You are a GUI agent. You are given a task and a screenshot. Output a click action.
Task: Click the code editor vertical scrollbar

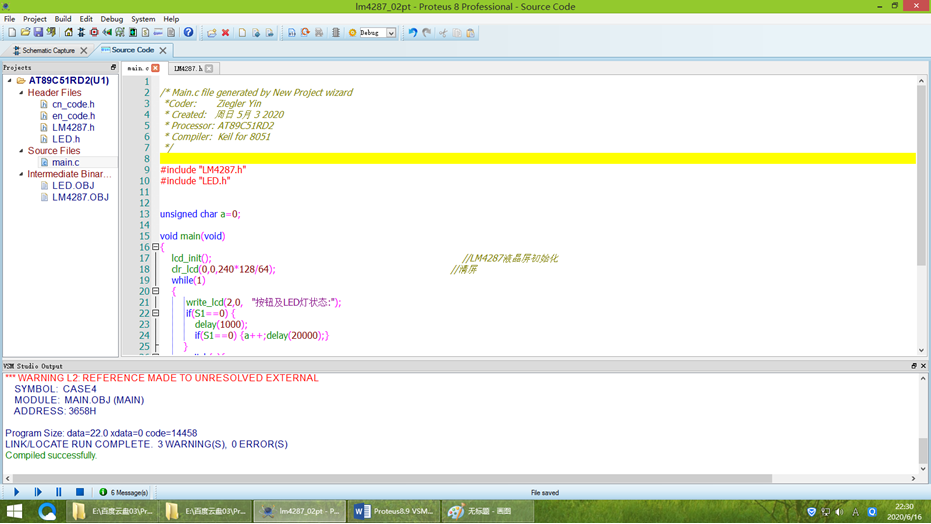point(921,175)
